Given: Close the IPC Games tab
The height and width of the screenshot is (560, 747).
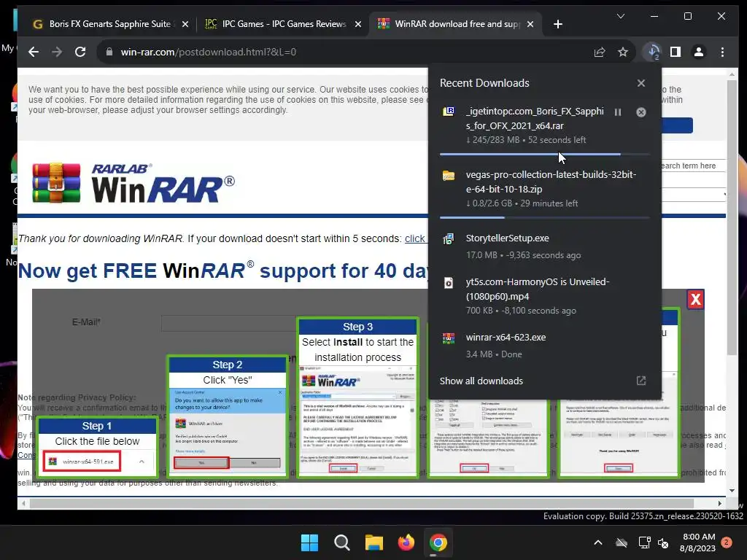Looking at the screenshot, I should click(x=357, y=24).
